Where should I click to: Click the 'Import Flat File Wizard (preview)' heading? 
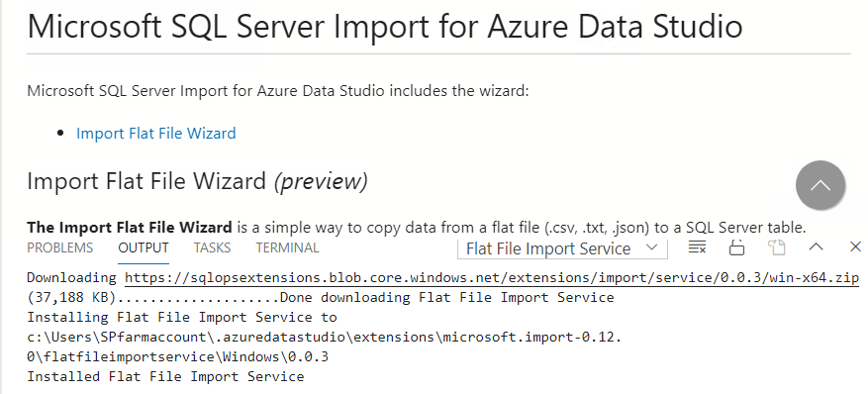pos(197,181)
